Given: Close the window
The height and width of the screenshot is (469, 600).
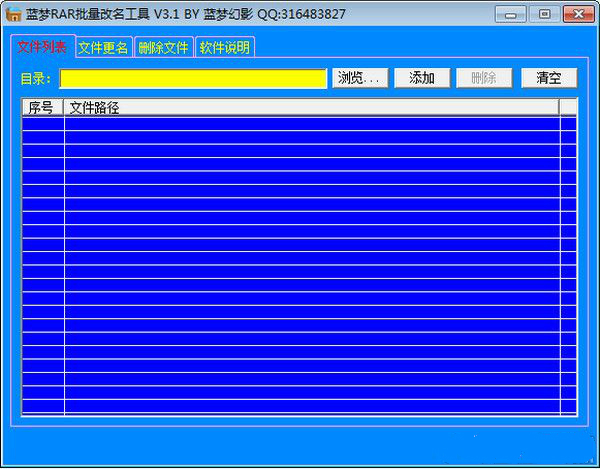Looking at the screenshot, I should [579, 15].
